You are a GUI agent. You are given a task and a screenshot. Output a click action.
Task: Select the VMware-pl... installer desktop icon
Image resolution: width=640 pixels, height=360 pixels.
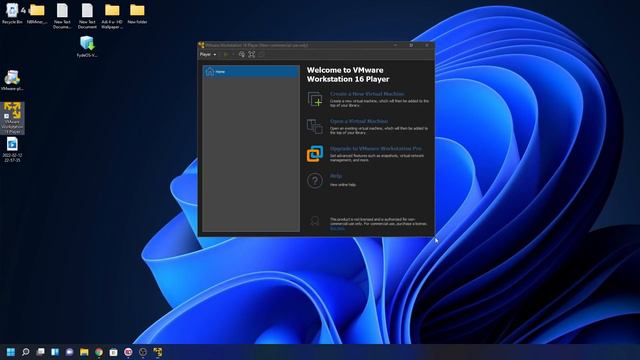(x=12, y=80)
